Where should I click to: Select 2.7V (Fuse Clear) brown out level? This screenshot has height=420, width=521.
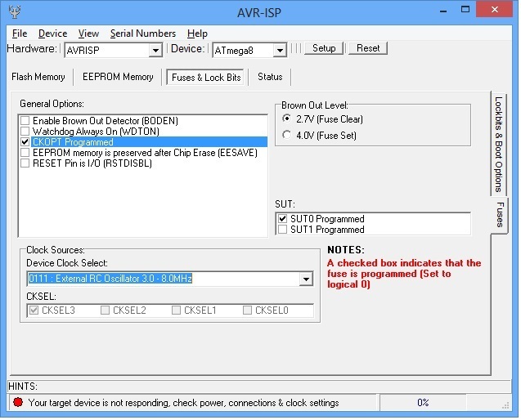coord(286,118)
